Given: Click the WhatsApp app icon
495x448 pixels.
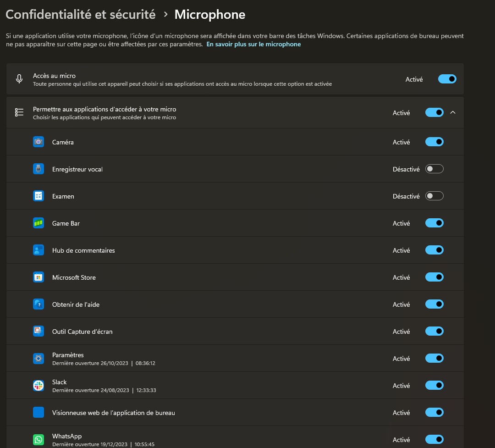Looking at the screenshot, I should [38, 440].
